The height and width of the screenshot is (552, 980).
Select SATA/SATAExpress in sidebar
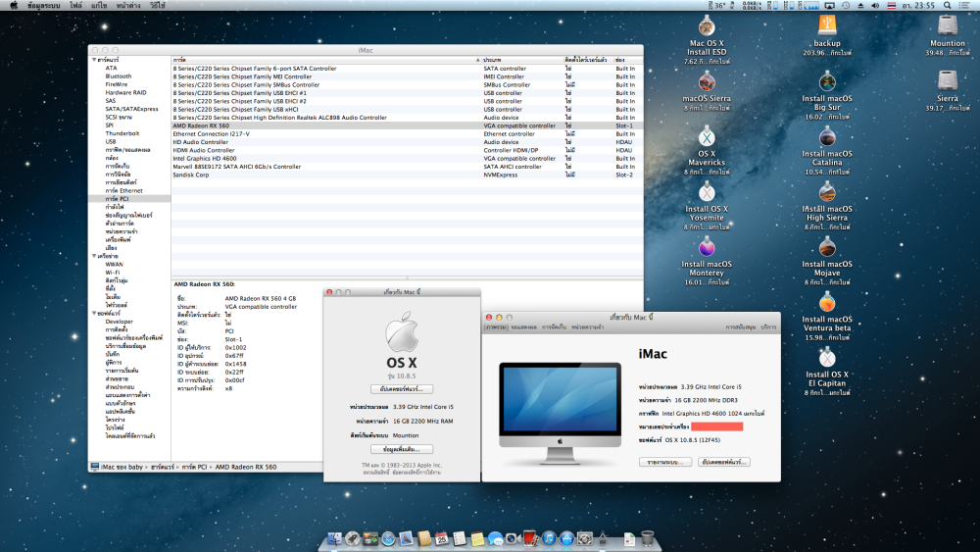[131, 109]
